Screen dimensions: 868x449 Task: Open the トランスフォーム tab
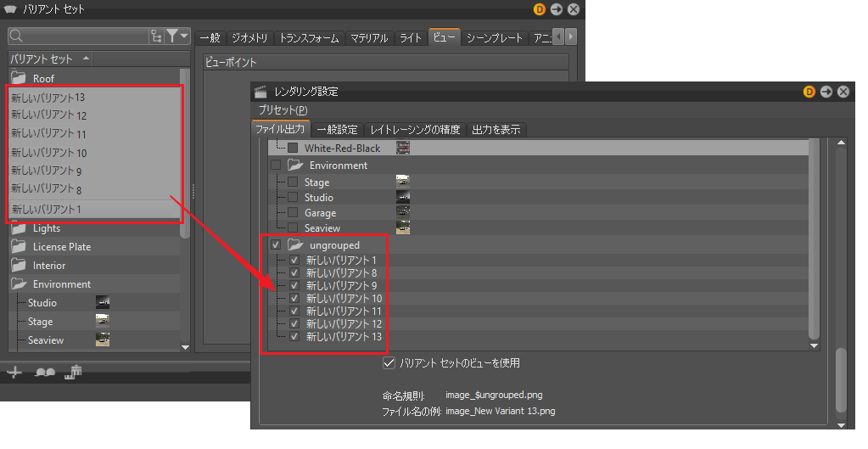(309, 37)
